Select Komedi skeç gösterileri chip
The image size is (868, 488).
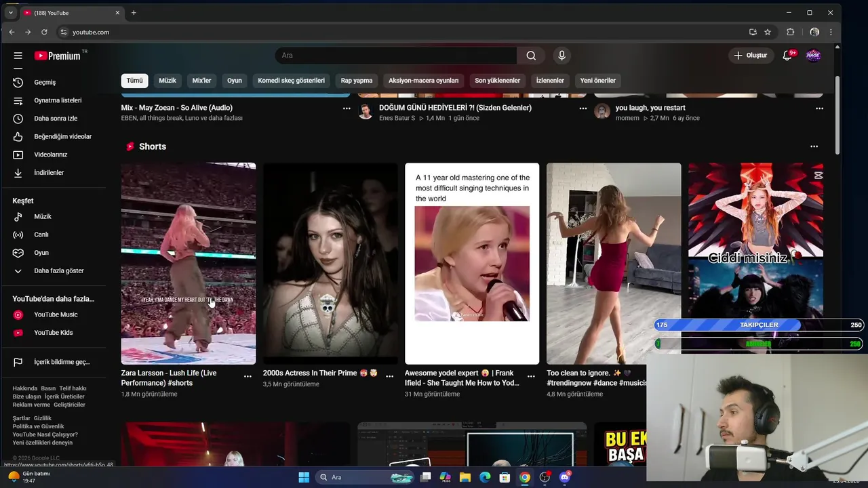pos(291,81)
